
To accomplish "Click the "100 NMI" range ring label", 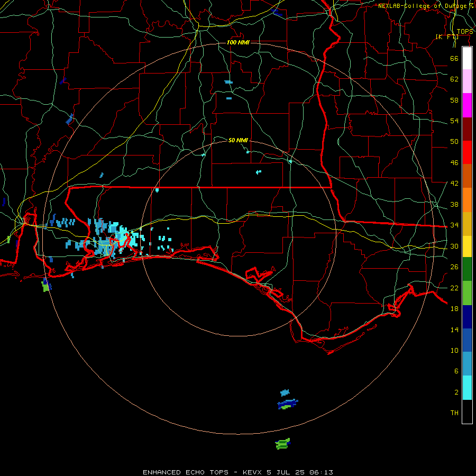I will coord(238,42).
